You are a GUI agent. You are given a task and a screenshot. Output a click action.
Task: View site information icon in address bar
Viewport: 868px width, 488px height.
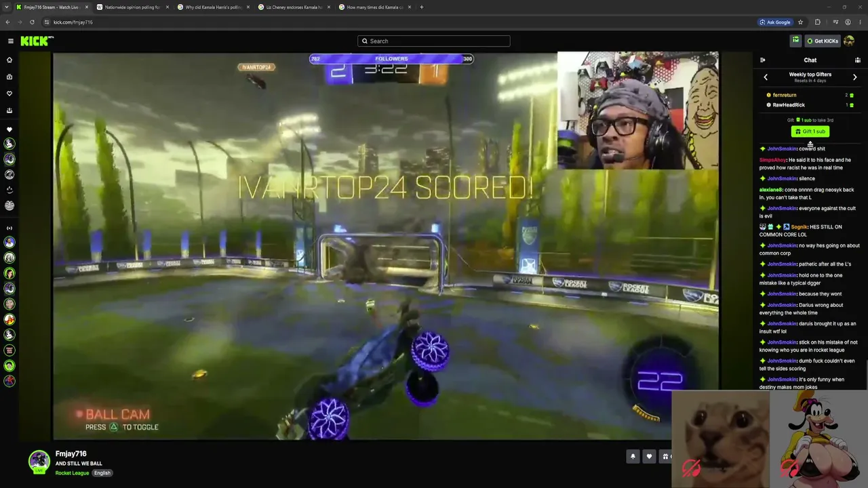46,22
